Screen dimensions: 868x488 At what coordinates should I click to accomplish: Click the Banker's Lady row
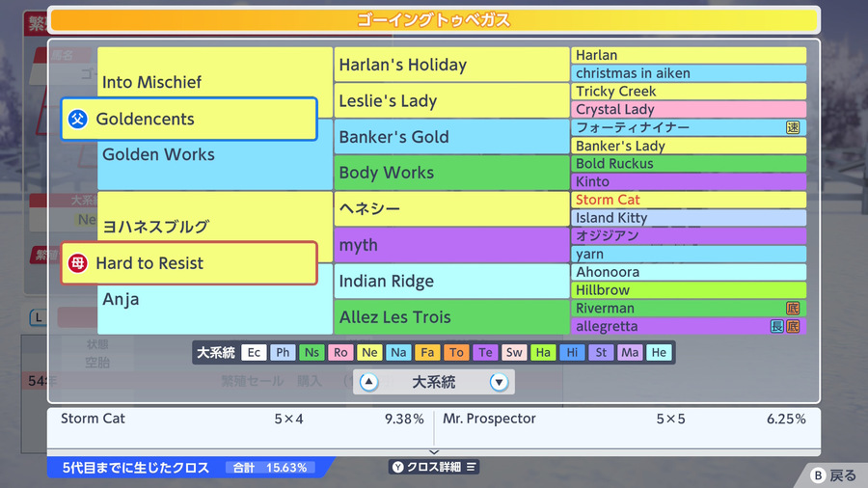point(689,146)
